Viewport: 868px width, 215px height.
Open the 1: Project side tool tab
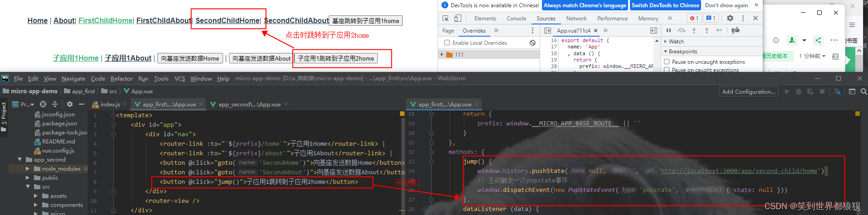[x=4, y=117]
